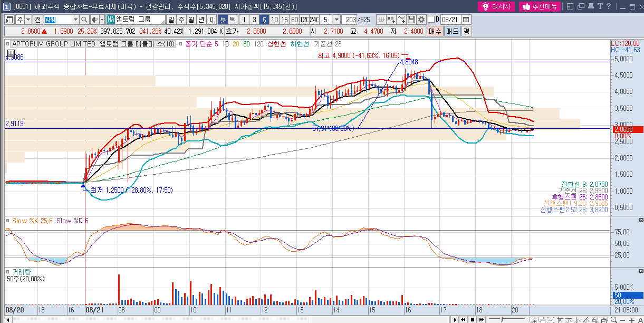The width and height of the screenshot is (644, 323).
Task: Open the calendar date picker icon
Action: click(x=466, y=20)
